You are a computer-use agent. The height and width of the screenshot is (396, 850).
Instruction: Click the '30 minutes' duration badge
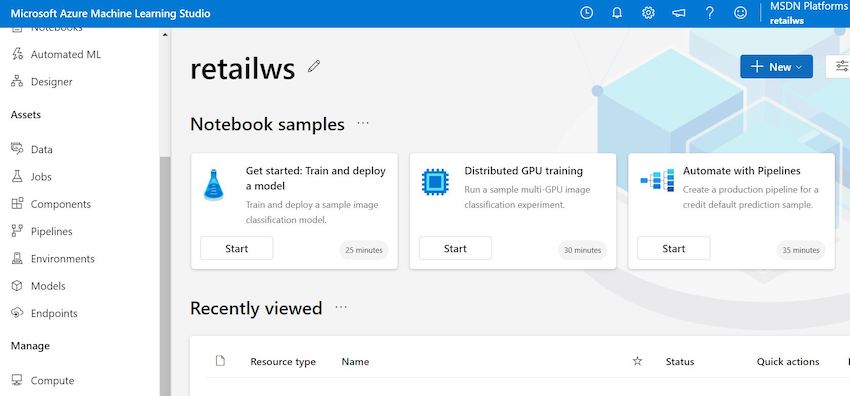[582, 250]
